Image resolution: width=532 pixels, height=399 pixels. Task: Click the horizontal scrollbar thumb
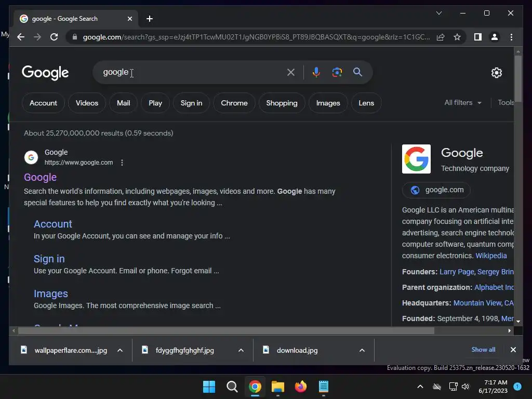226,330
